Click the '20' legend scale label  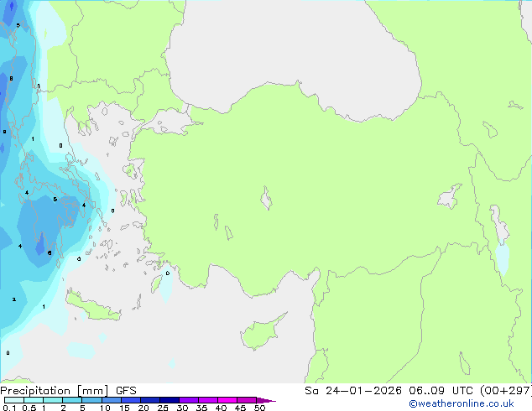(143, 408)
